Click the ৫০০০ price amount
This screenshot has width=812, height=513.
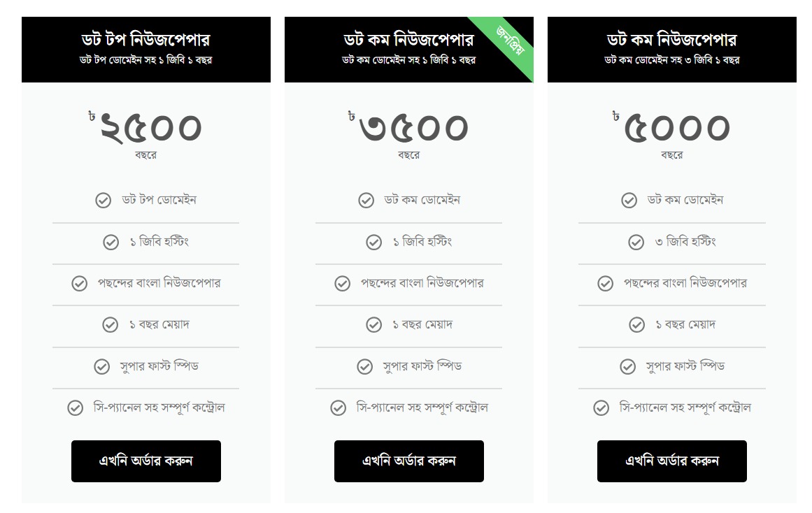[676, 129]
